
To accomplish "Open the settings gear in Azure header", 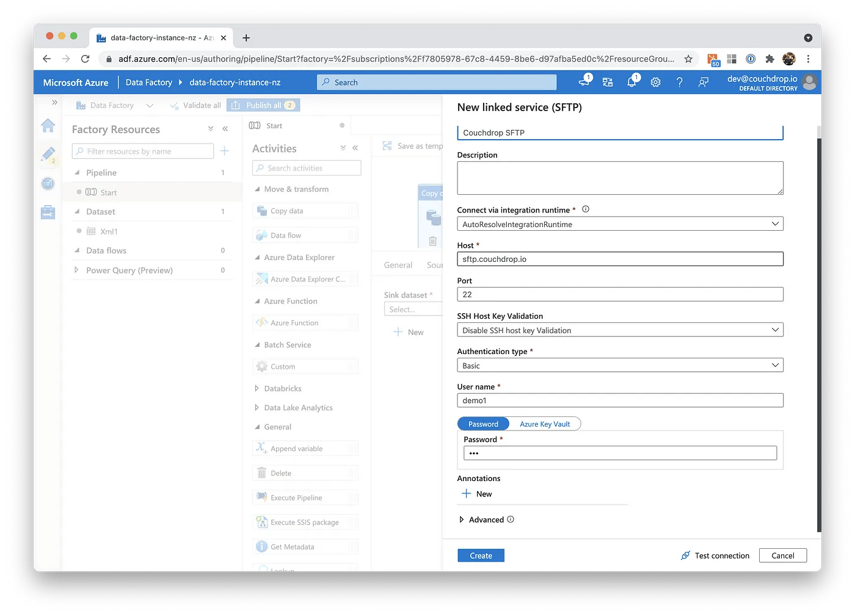I will tap(655, 82).
